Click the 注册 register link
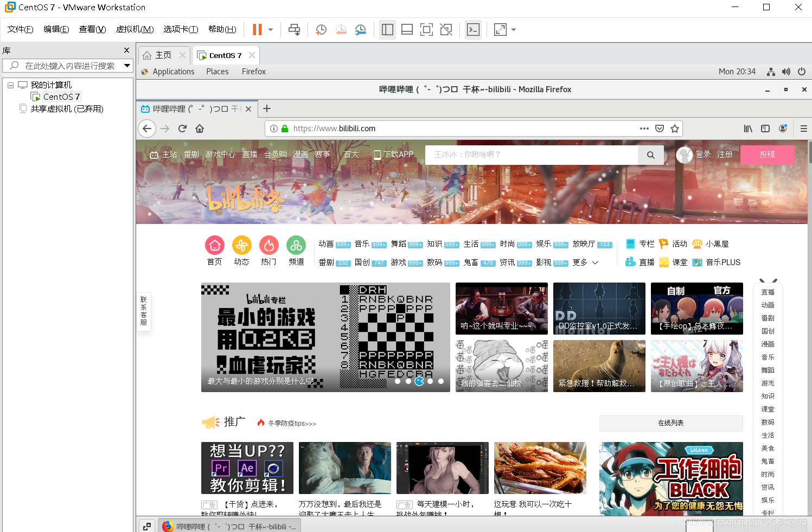812x532 pixels. [x=725, y=155]
